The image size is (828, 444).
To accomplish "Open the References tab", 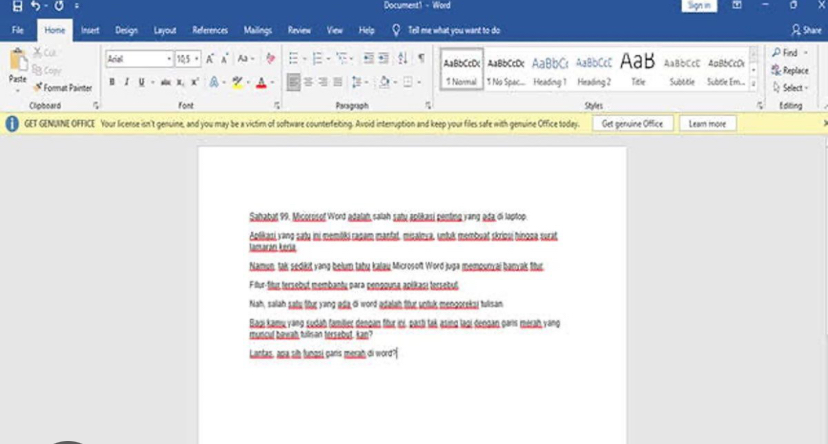I will pos(210,31).
